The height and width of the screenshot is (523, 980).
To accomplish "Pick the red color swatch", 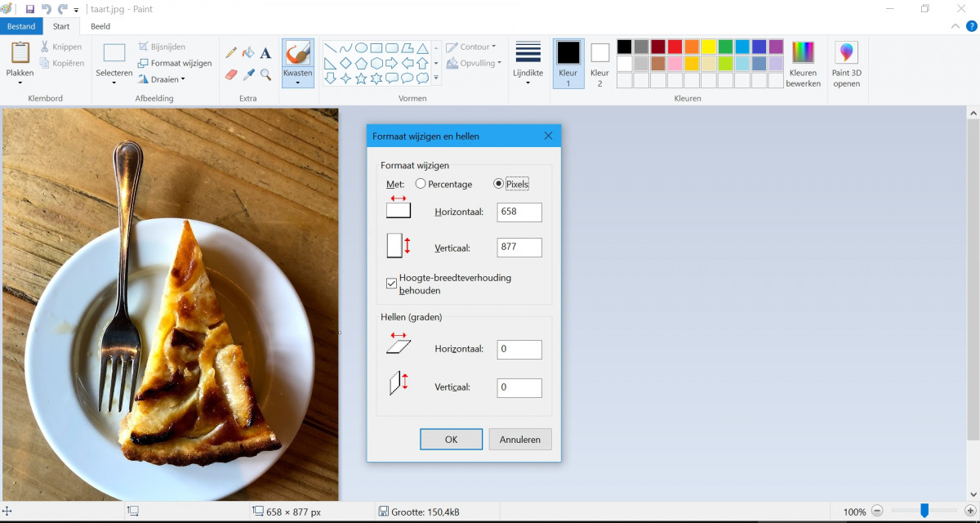I will [x=675, y=47].
